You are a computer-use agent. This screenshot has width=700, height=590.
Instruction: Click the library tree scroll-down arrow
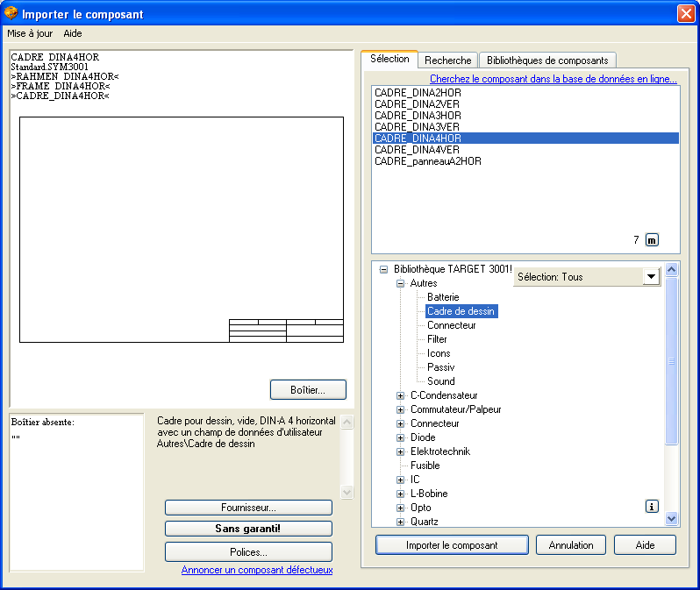coord(672,519)
